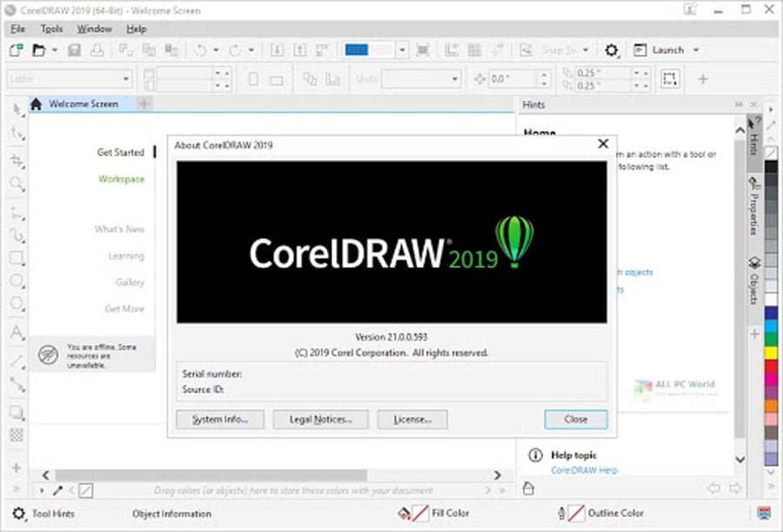Select the Ellipse tool
Image resolution: width=783 pixels, height=532 pixels.
17,281
